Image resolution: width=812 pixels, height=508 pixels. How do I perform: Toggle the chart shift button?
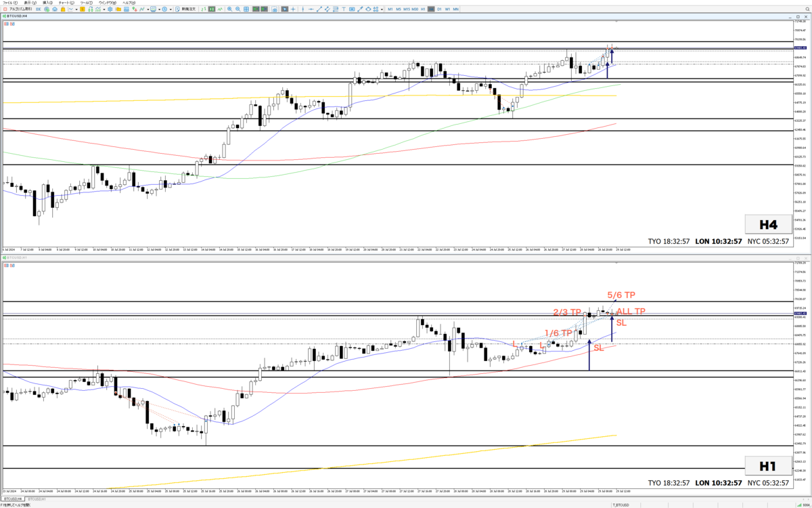click(264, 9)
